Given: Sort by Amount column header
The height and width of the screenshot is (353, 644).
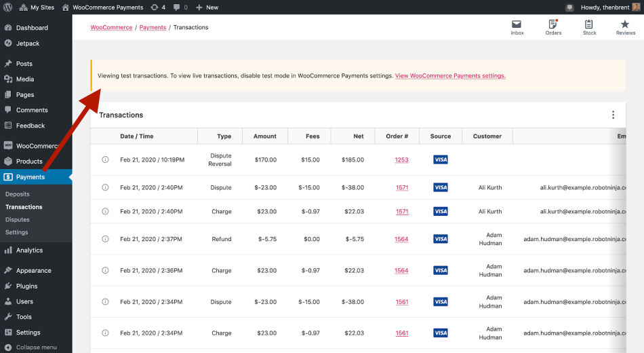Looking at the screenshot, I should (264, 136).
